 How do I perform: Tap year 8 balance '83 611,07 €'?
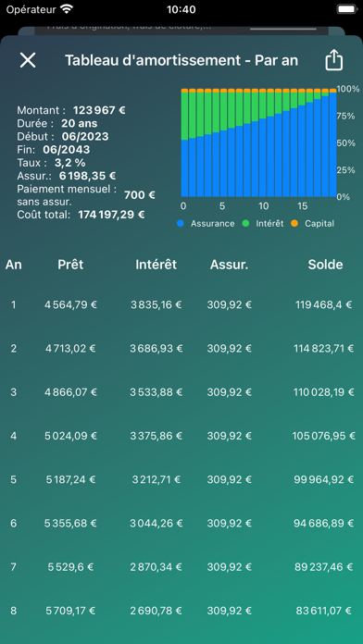coord(323,611)
